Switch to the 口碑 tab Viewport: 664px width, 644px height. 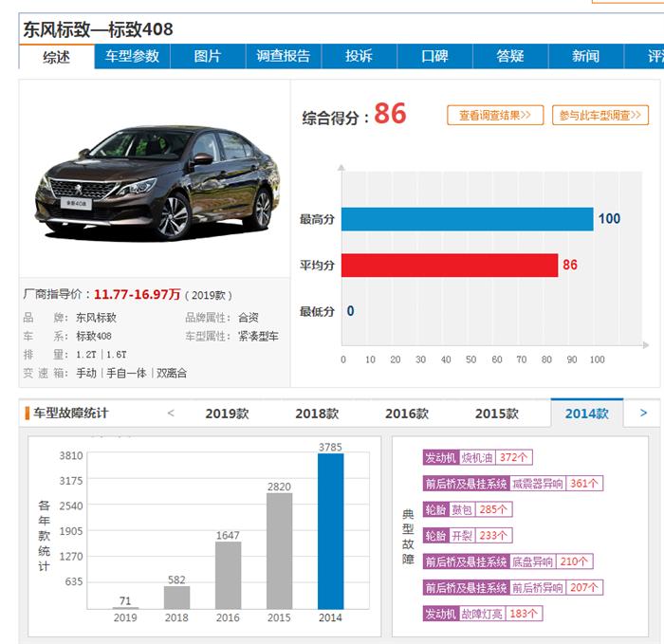click(434, 56)
